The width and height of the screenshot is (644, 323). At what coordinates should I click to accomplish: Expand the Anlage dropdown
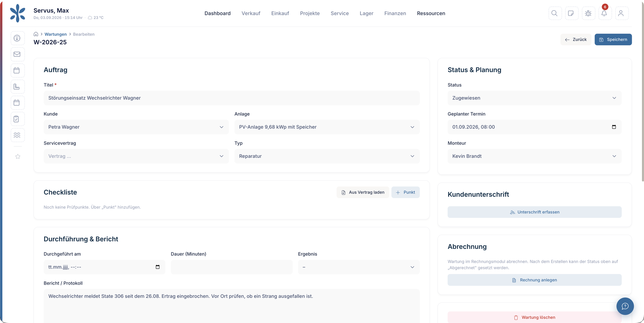(x=327, y=127)
